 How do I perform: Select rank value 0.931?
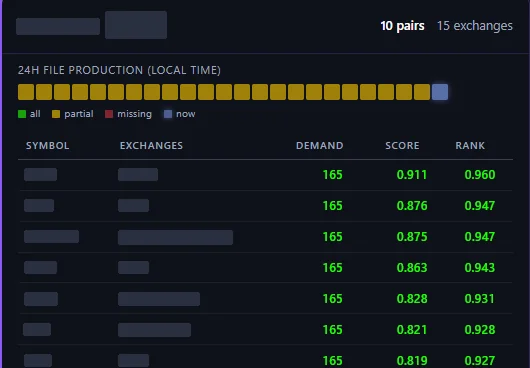click(x=480, y=299)
